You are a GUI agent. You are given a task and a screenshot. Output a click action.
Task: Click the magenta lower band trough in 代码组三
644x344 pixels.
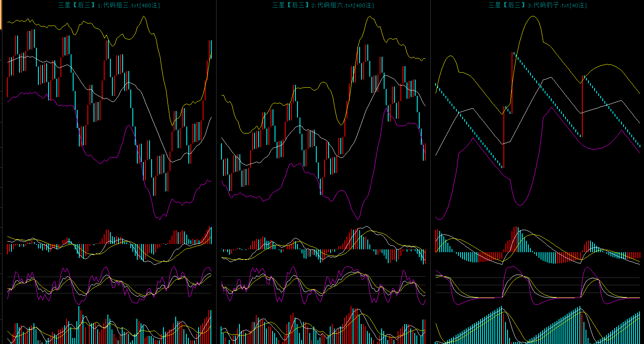(159, 218)
